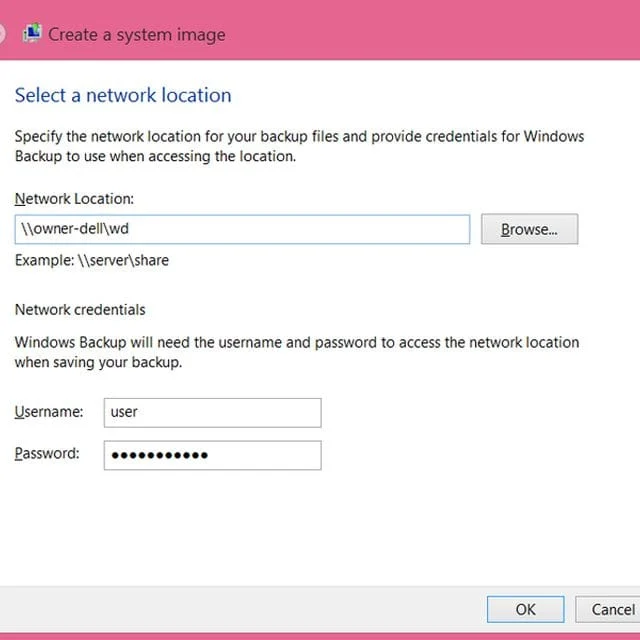This screenshot has width=640, height=640.
Task: Dismiss the dialog with Cancel
Action: [608, 609]
